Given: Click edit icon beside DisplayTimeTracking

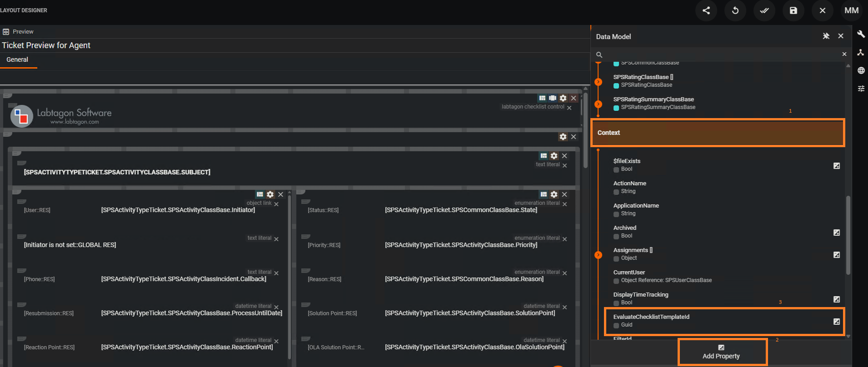Looking at the screenshot, I should (x=837, y=299).
